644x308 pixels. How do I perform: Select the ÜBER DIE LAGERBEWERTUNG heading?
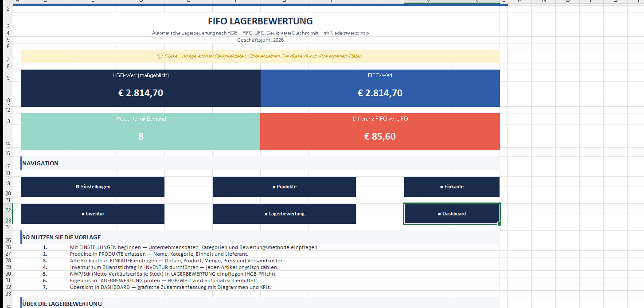[x=62, y=304]
